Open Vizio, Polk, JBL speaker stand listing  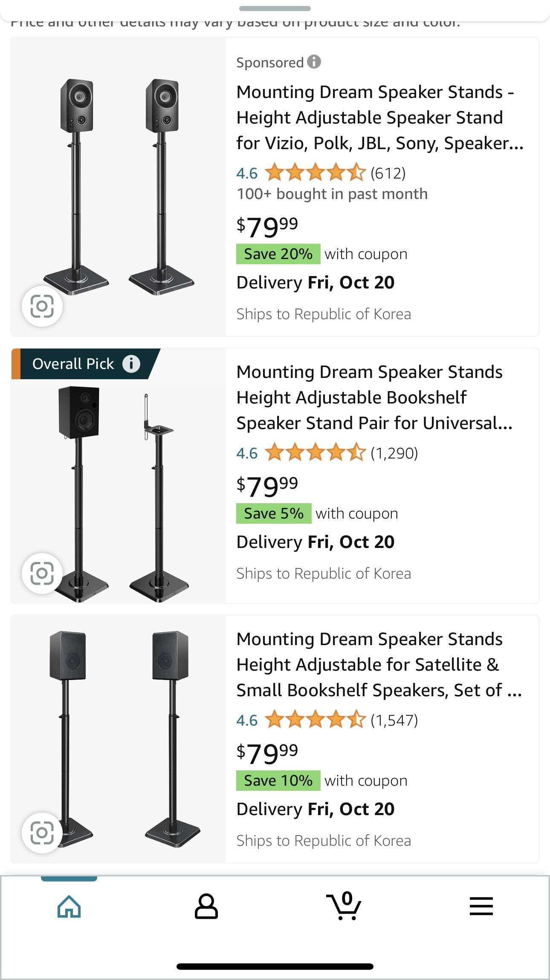pyautogui.click(x=379, y=118)
